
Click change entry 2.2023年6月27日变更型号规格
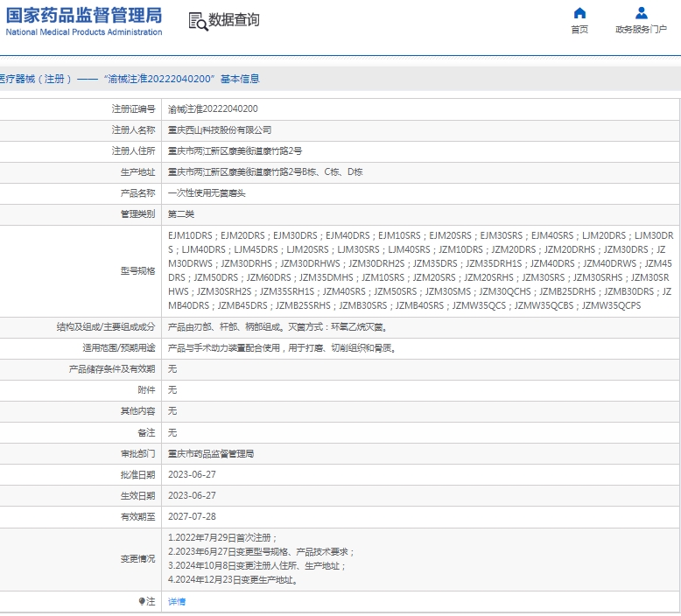coord(261,552)
